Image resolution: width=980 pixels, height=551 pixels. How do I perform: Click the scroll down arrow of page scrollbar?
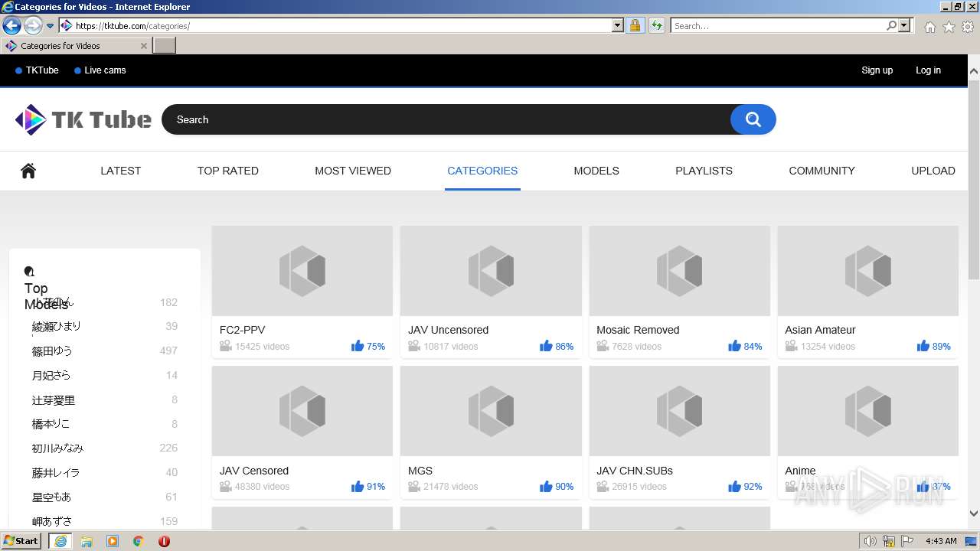(974, 514)
